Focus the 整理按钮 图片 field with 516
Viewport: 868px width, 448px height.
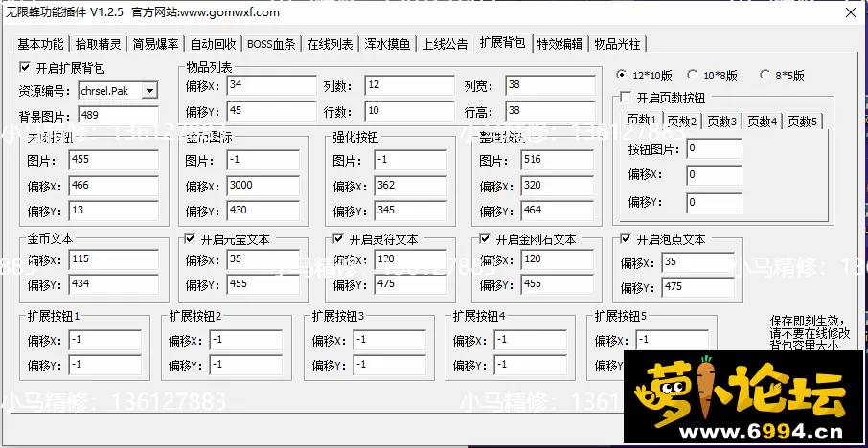[x=557, y=161]
